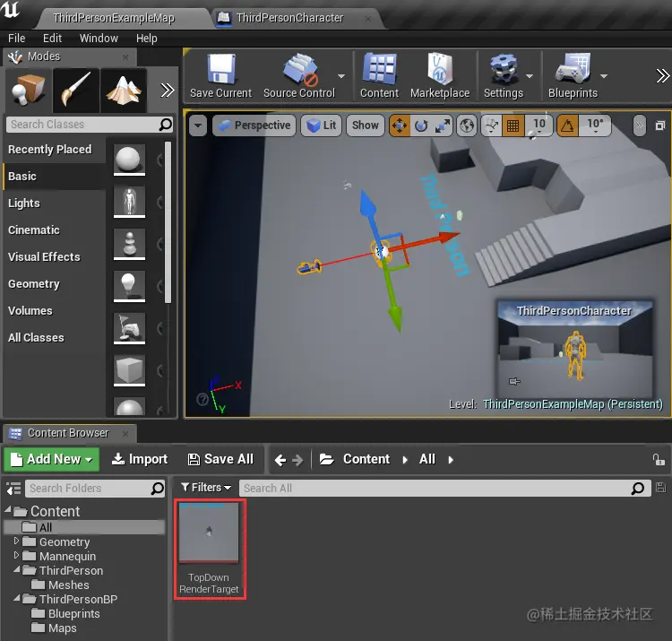Viewport: 672px width, 641px height.
Task: Open Blueprints toolbar icon
Action: coord(573,69)
